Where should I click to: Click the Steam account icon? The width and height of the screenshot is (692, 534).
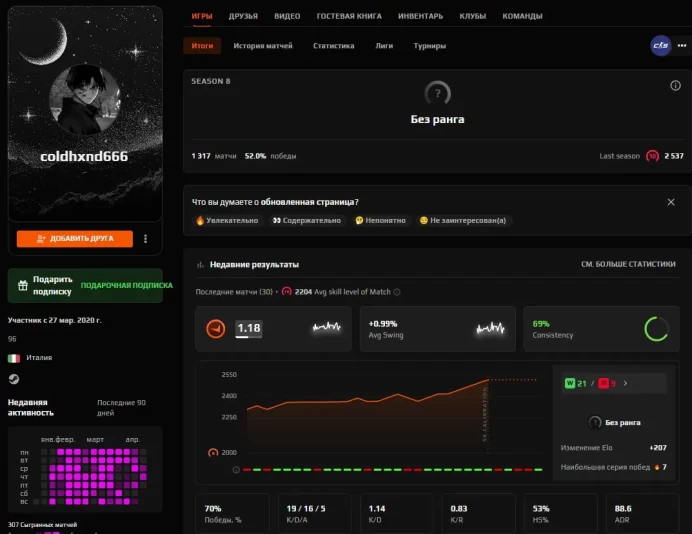[x=14, y=379]
